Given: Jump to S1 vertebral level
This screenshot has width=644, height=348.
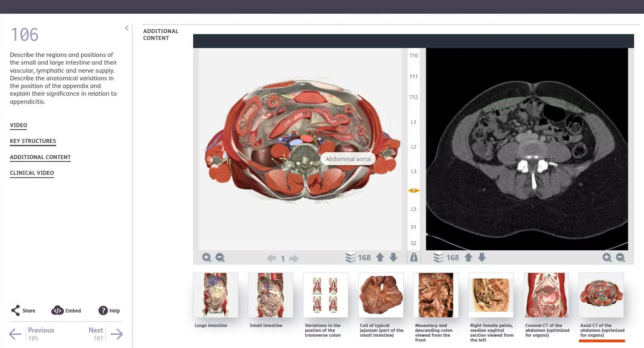Looking at the screenshot, I should point(414,227).
